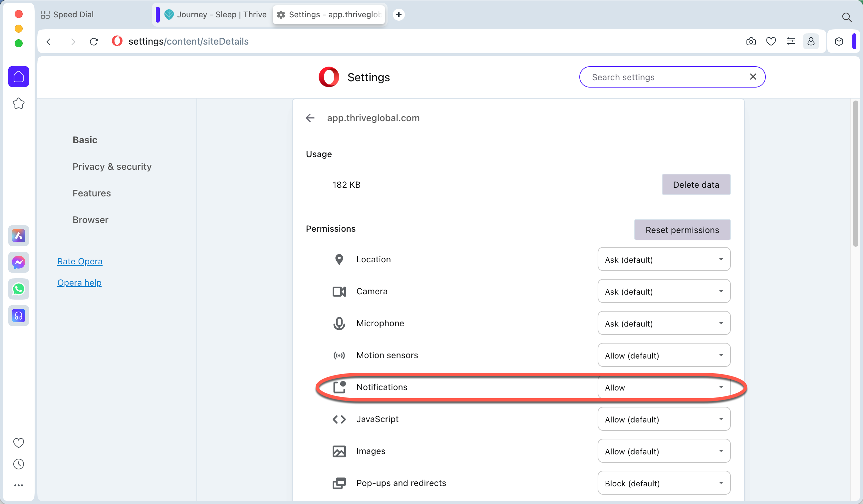Open Facebook Messenger in the sidebar
Screen dimensions: 863x504
pyautogui.click(x=19, y=262)
